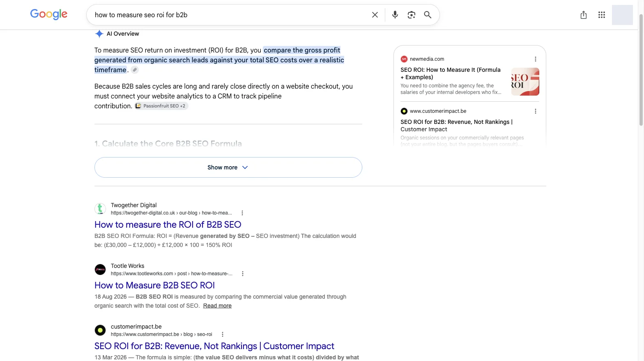Click the Tootle Works URL breadcrumb

pos(172,274)
